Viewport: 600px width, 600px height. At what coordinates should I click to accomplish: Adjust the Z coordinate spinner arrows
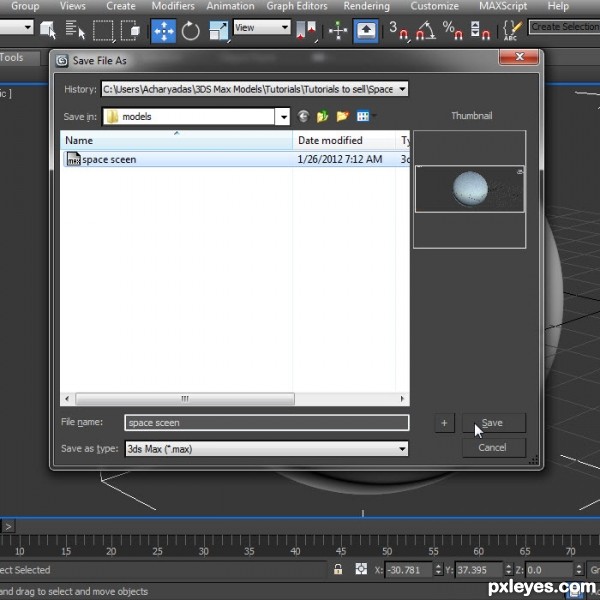pyautogui.click(x=579, y=570)
